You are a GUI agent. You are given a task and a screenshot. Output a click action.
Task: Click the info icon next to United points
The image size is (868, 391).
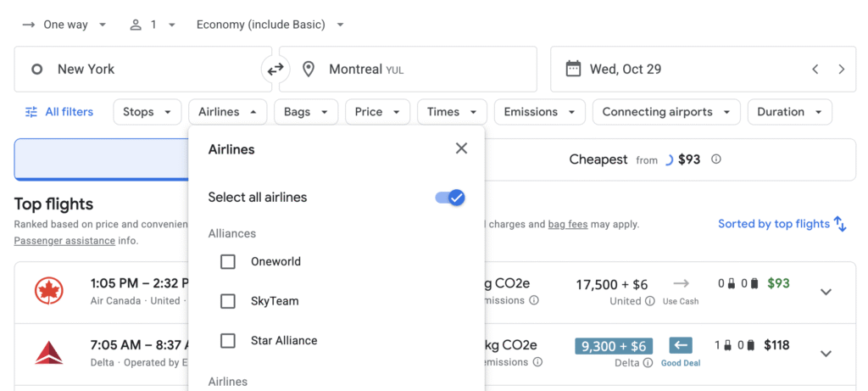650,301
